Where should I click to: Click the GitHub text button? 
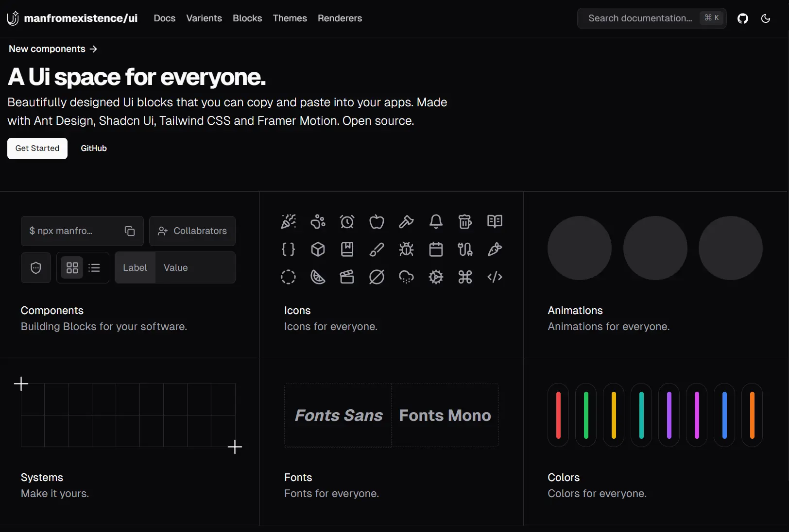[x=94, y=149]
